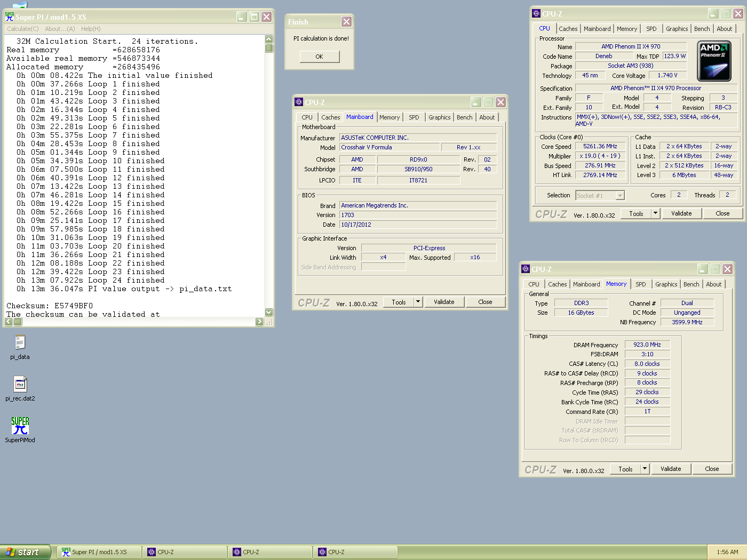Click the 1:56 AM system clock
This screenshot has height=560, width=747.
[727, 552]
